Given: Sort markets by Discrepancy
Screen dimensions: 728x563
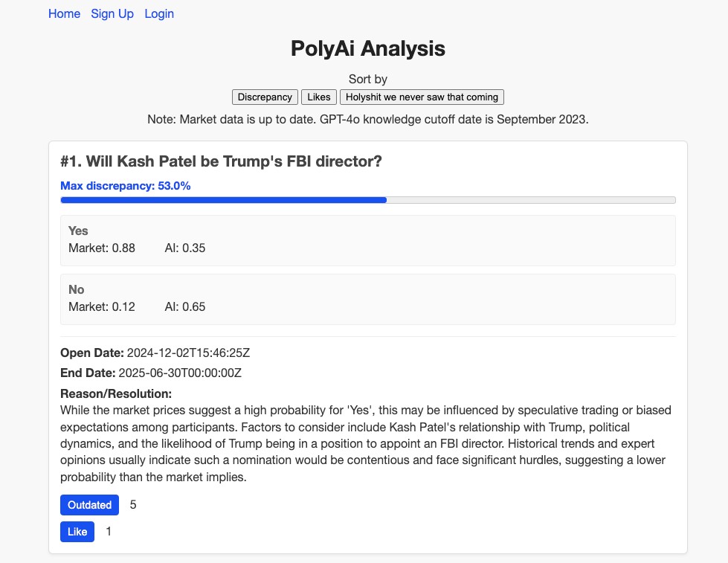Looking at the screenshot, I should [265, 97].
